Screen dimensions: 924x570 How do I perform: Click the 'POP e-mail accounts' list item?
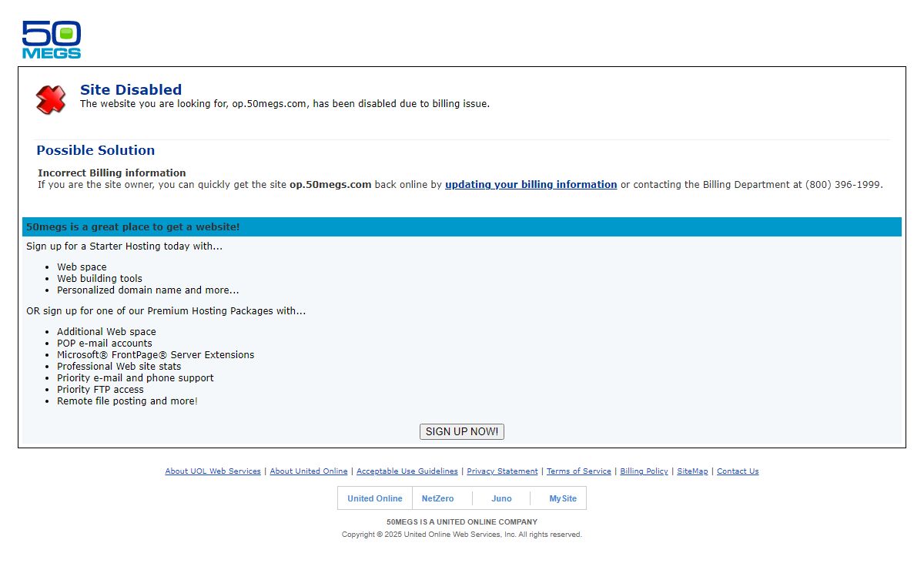point(105,344)
